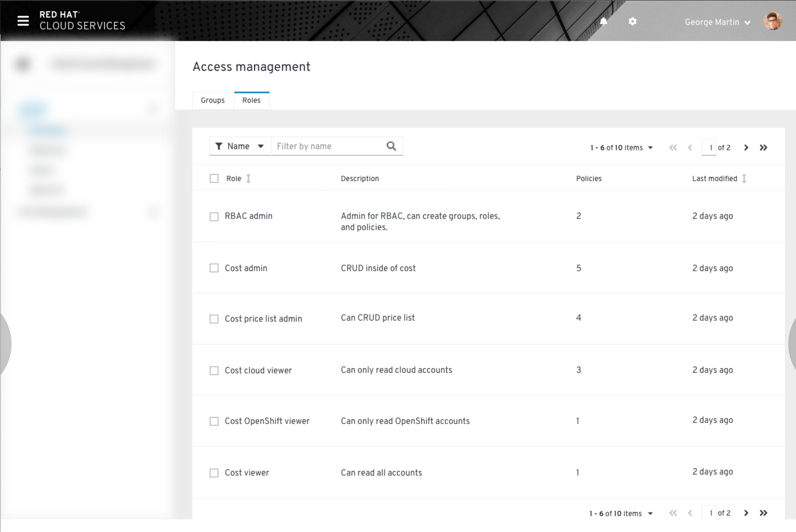796x532 pixels.
Task: Open settings with the gear icon
Action: tap(632, 21)
